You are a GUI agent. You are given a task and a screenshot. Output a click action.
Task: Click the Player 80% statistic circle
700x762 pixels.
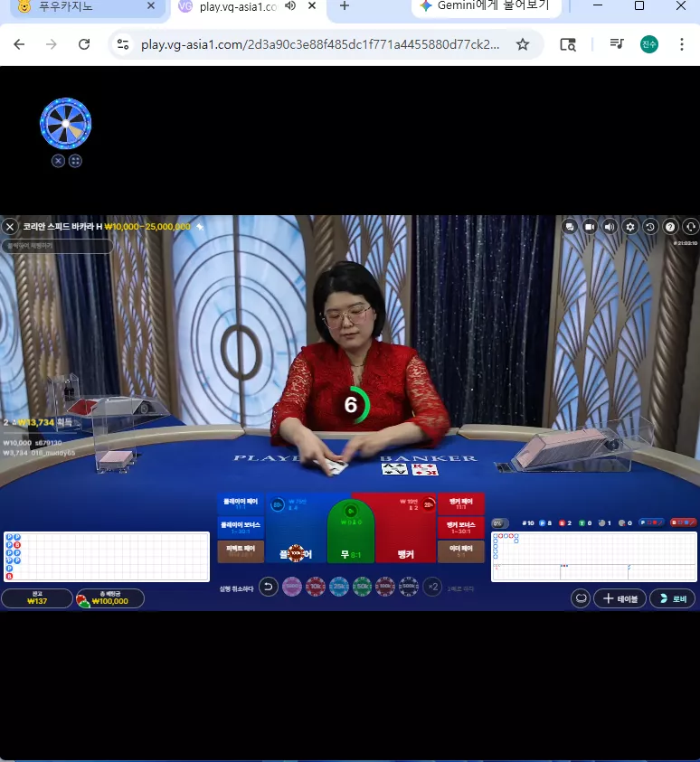click(278, 505)
